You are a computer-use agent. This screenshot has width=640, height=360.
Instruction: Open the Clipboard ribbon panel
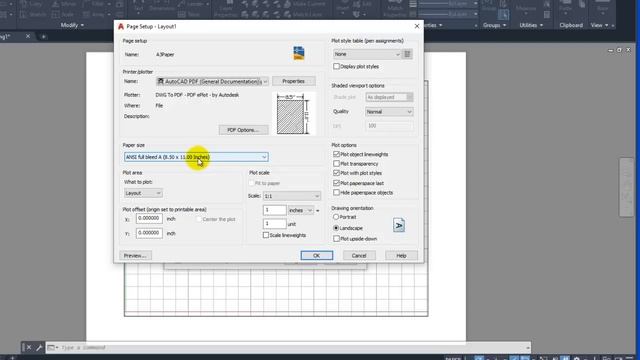pyautogui.click(x=571, y=25)
